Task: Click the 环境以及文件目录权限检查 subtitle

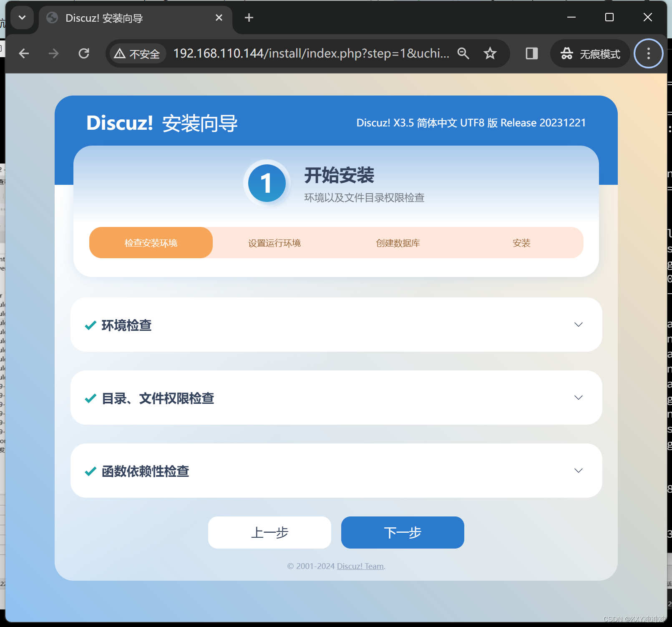Action: pos(364,198)
